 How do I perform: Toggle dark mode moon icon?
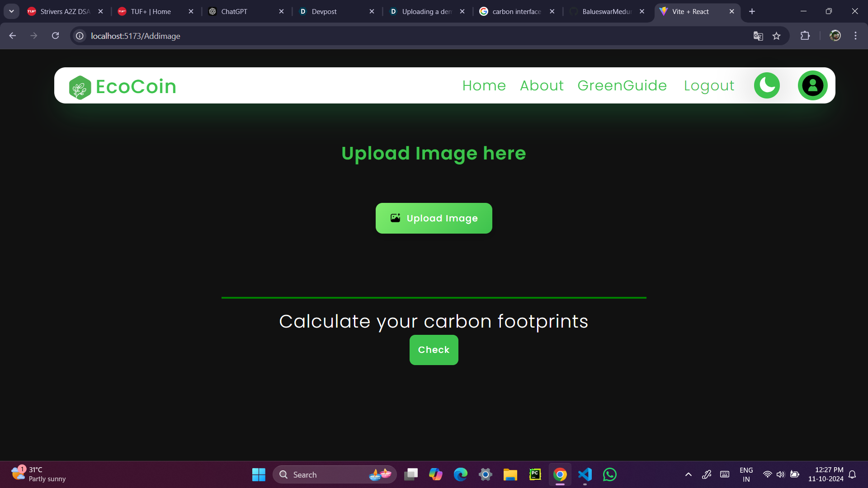coord(767,85)
